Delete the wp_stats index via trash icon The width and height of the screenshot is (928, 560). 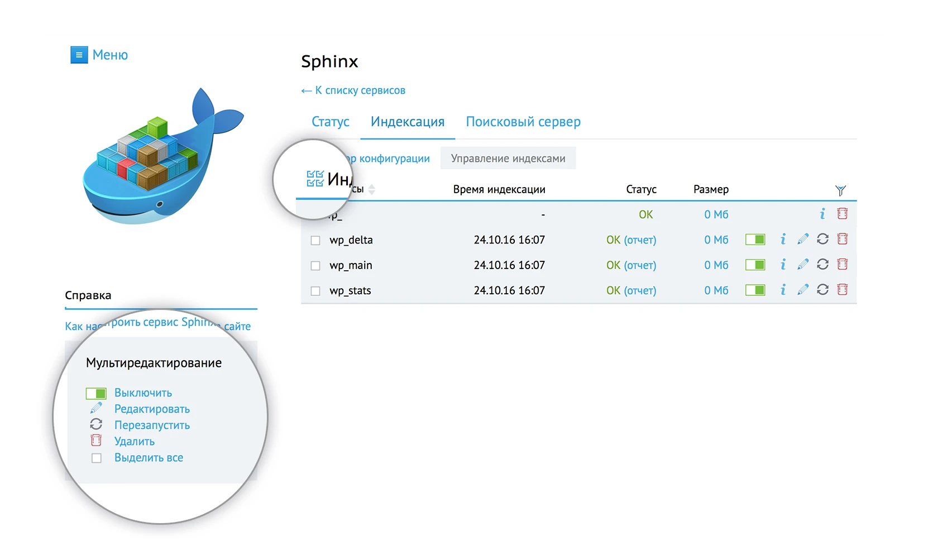pos(843,290)
